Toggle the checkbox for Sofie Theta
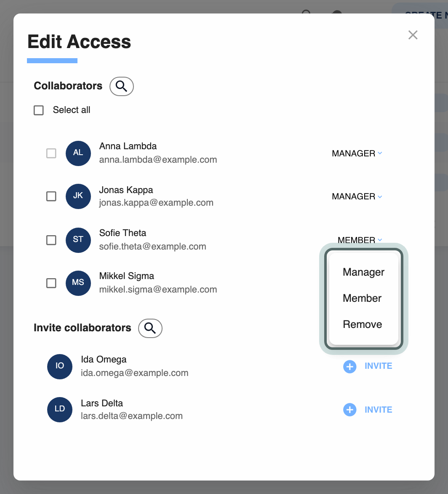The height and width of the screenshot is (494, 448). [51, 240]
